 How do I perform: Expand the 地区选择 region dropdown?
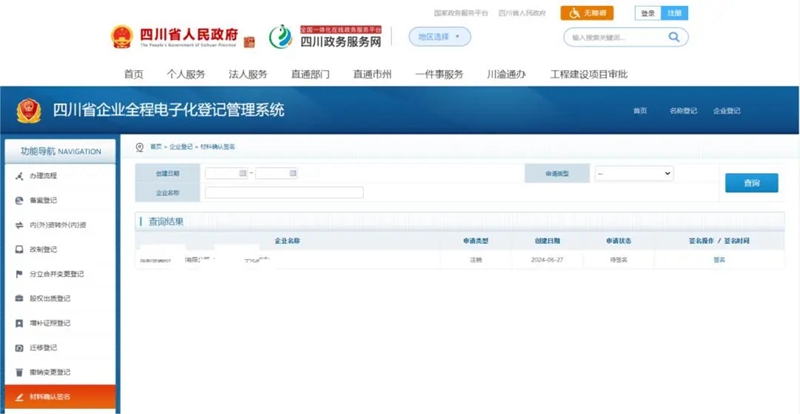click(440, 37)
